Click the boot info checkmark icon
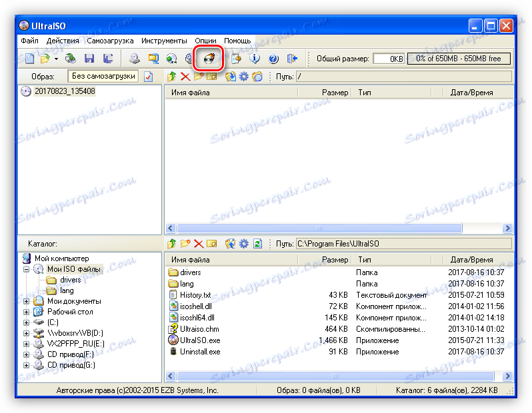Image resolution: width=532 pixels, height=413 pixels. pyautogui.click(x=148, y=77)
